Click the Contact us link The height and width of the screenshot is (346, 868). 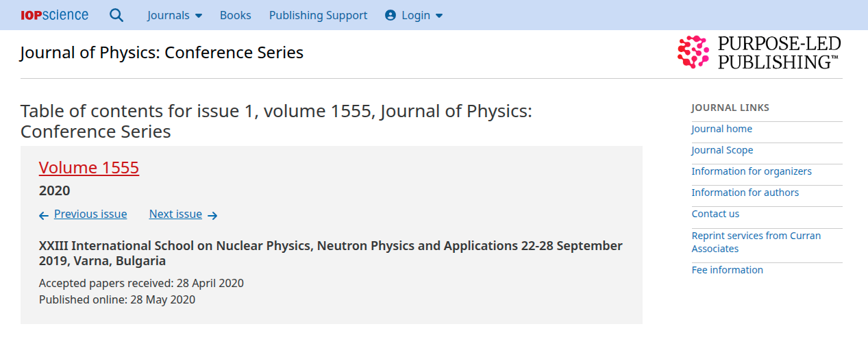click(x=715, y=214)
